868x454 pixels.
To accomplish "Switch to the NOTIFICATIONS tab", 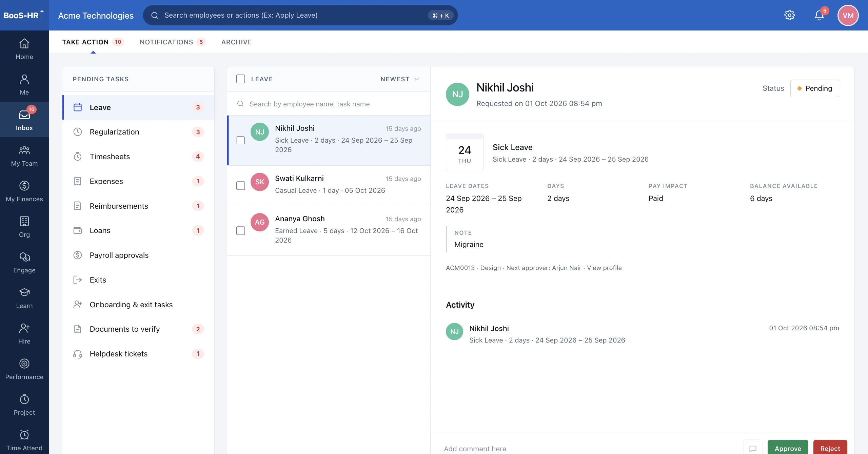I will (172, 42).
